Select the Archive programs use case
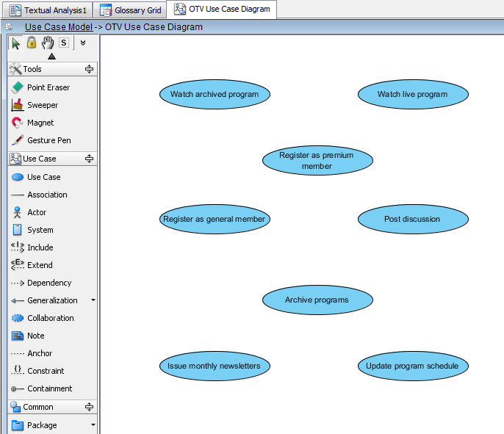Viewport: 504px width, 434px height. click(x=317, y=300)
